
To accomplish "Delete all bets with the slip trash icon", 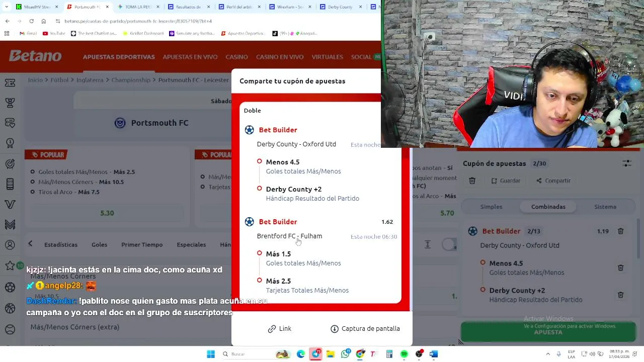I will [x=472, y=180].
